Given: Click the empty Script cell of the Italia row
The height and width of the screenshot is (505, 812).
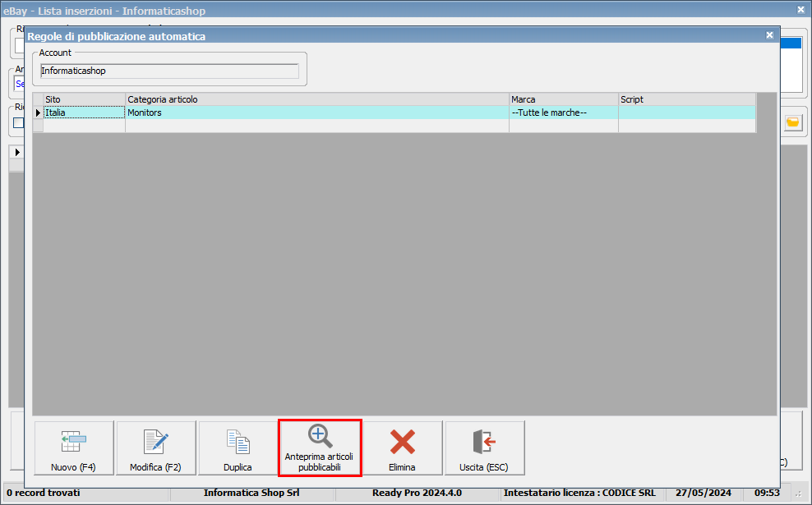Looking at the screenshot, I should tap(687, 112).
